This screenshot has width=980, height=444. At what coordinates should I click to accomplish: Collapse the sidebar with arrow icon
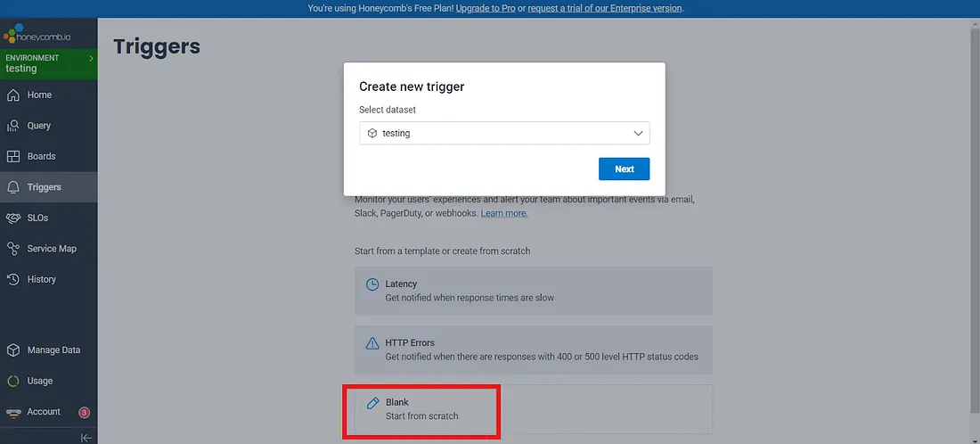[86, 437]
